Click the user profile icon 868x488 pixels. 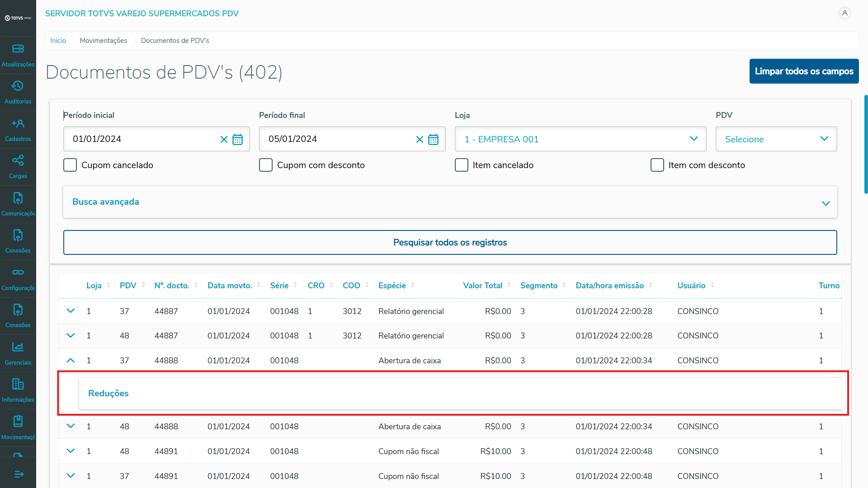[844, 13]
